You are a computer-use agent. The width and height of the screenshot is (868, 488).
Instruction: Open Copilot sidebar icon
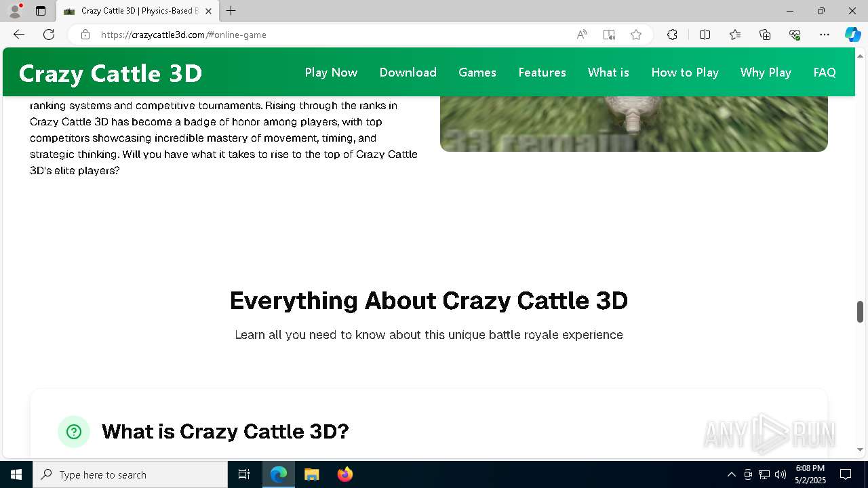[852, 35]
